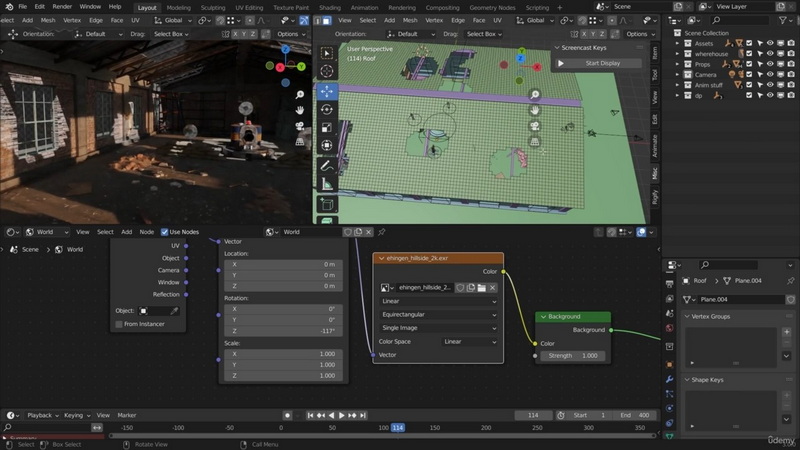Activate the Select Box tool icon

(x=327, y=53)
